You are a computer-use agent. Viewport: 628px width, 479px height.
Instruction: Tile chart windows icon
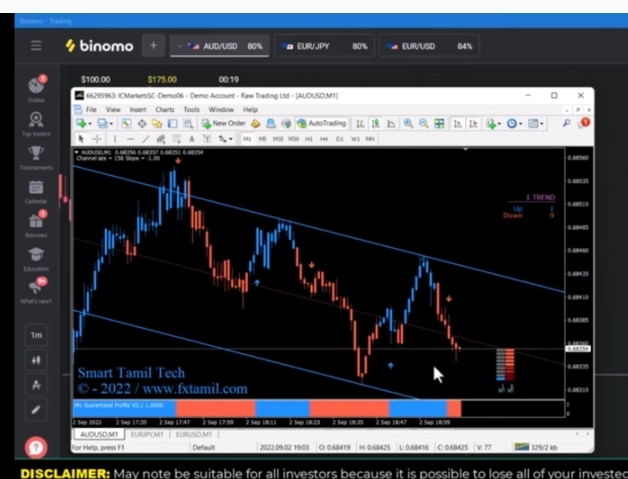[439, 124]
